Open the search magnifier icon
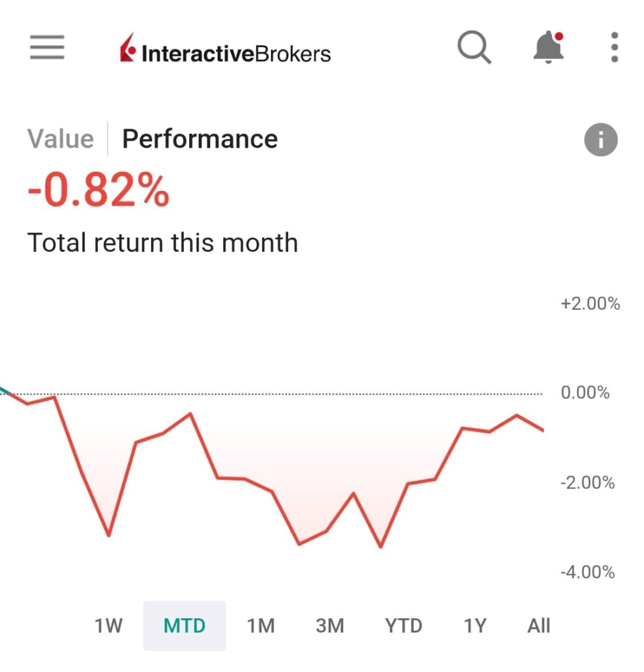Screen dimensions: 644x672 coord(474,48)
